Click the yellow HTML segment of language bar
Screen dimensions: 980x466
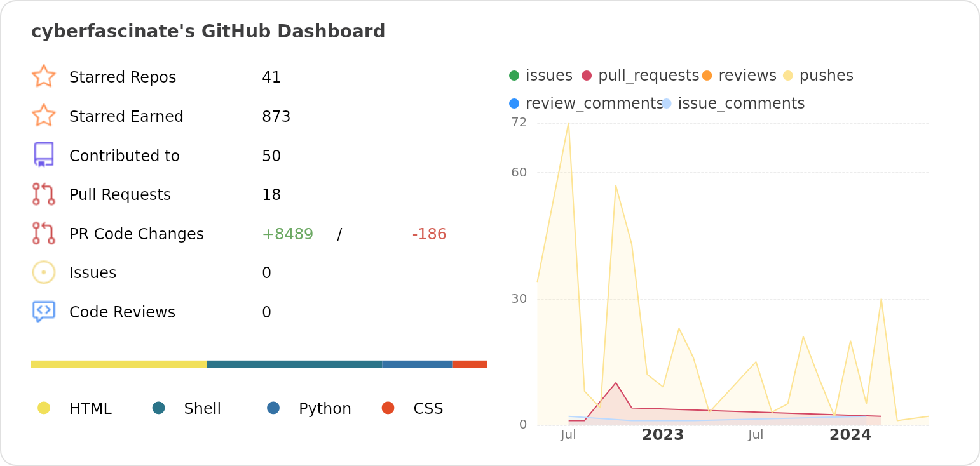(119, 364)
